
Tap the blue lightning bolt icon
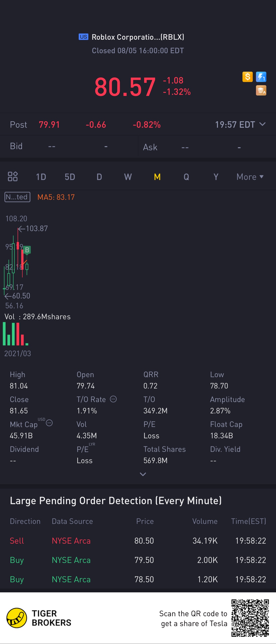click(x=261, y=77)
